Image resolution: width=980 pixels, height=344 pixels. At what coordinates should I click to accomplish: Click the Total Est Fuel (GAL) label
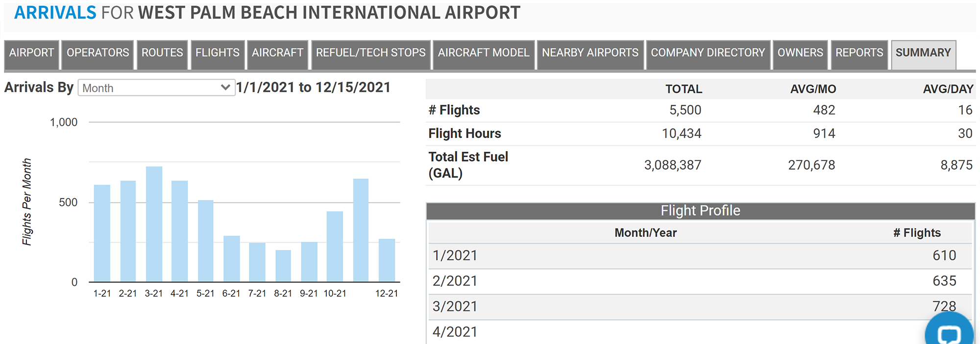click(468, 165)
